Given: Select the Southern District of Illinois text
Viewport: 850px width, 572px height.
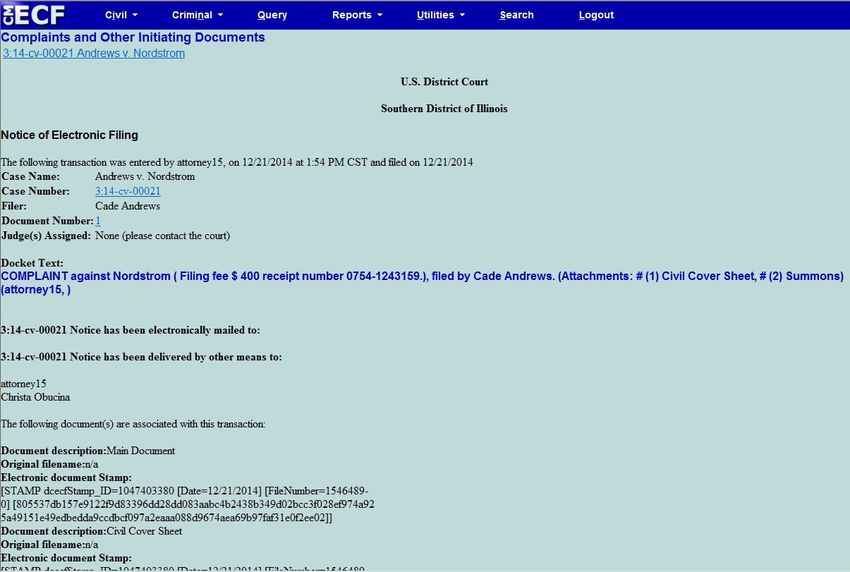Looking at the screenshot, I should click(444, 108).
